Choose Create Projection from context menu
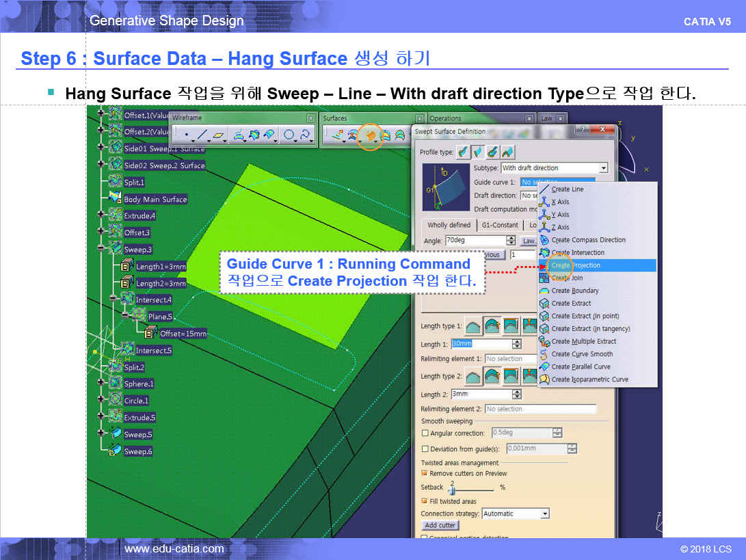 pos(576,265)
